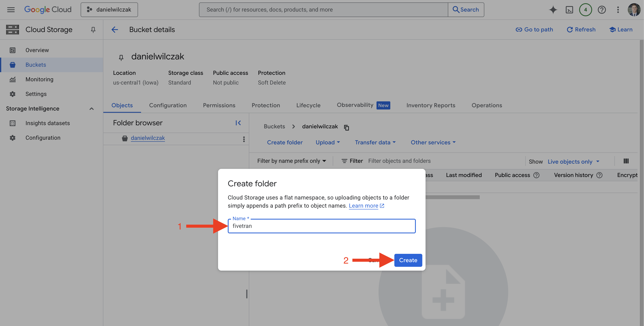This screenshot has height=326, width=644.
Task: Open Buckets in the sidebar
Action: 51,65
